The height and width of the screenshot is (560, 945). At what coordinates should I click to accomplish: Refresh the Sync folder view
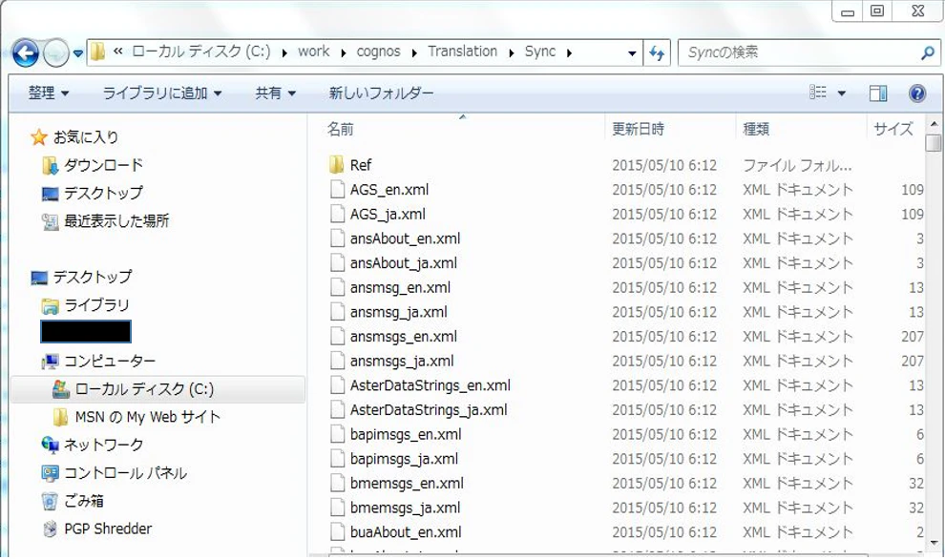click(x=657, y=53)
